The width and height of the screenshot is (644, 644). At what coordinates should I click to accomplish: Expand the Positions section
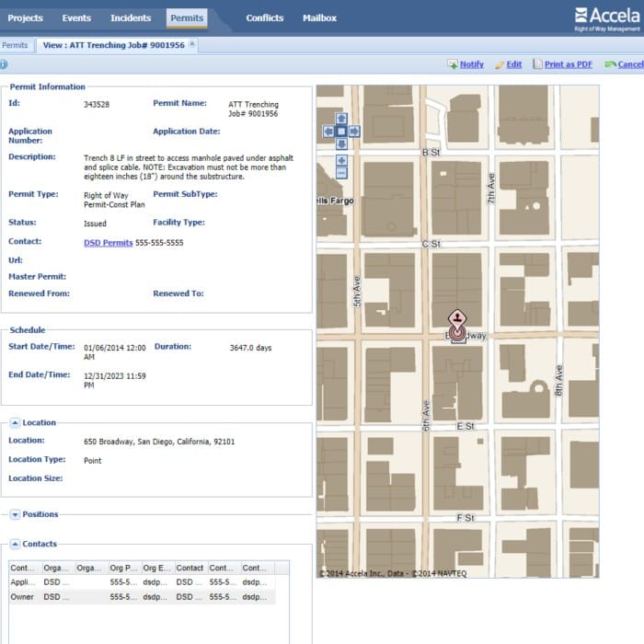pyautogui.click(x=16, y=514)
